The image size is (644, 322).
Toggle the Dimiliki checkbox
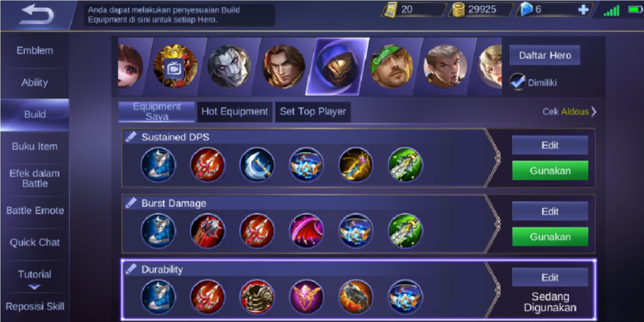coord(517,82)
